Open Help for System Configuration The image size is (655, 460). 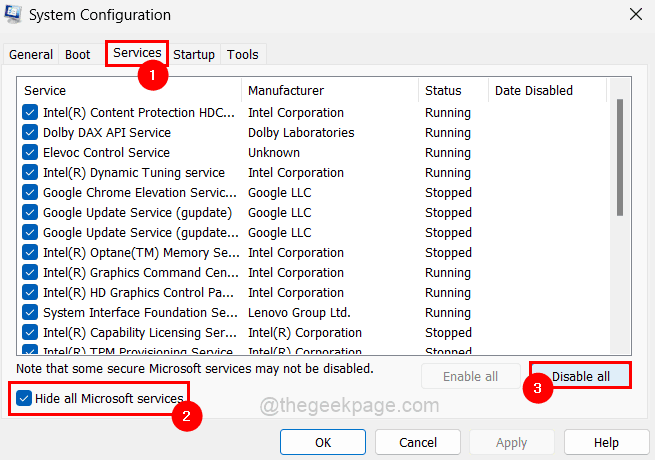(x=606, y=442)
